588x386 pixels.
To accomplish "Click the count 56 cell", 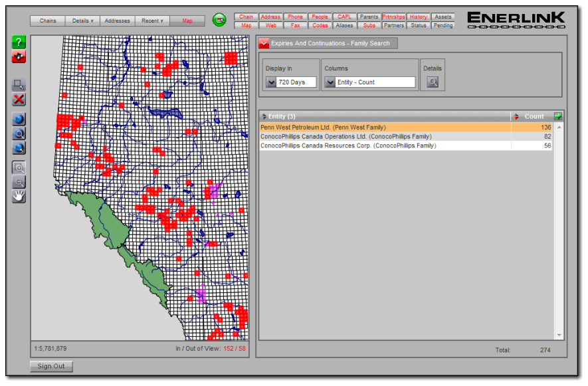I will [x=532, y=145].
